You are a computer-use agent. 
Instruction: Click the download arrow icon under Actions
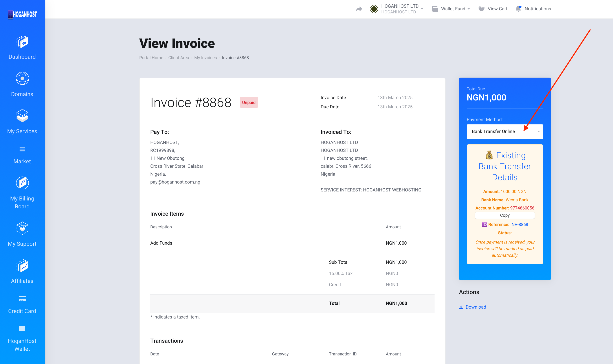(x=461, y=307)
